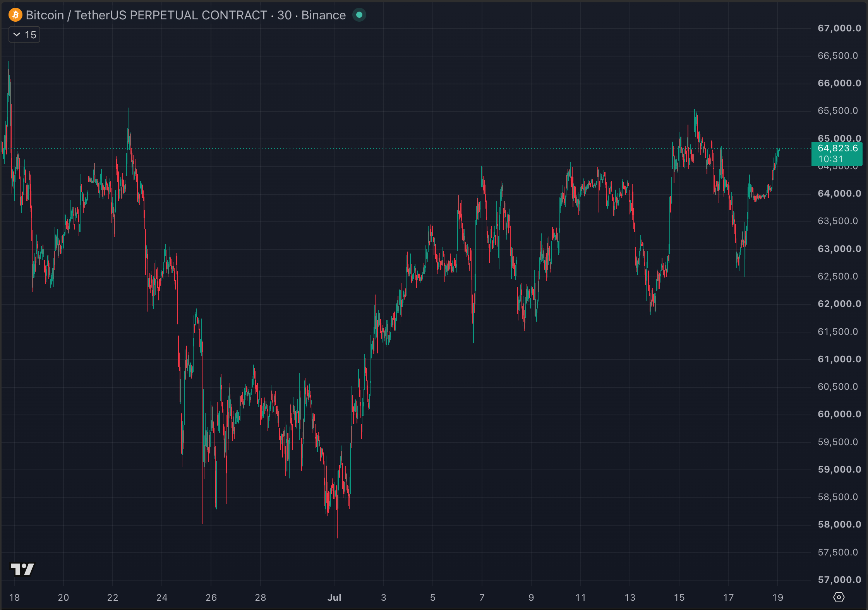Select the 17 date label on time axis
868x610 pixels.
click(x=728, y=598)
